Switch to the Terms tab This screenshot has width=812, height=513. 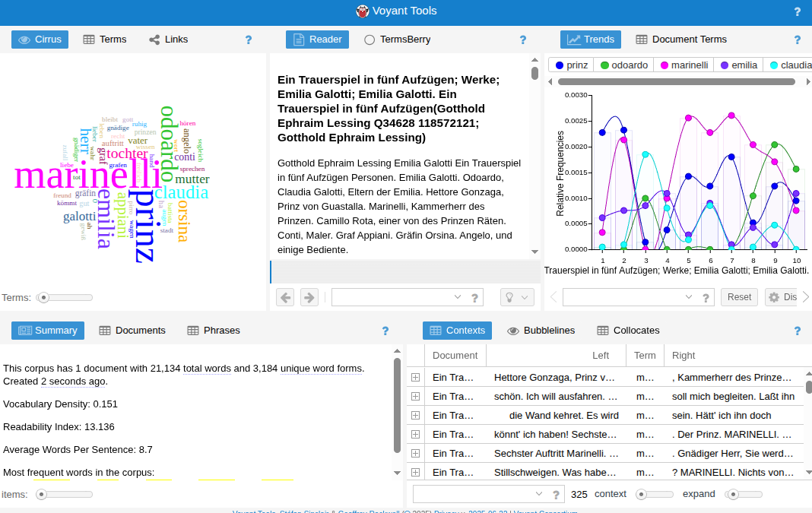point(105,40)
